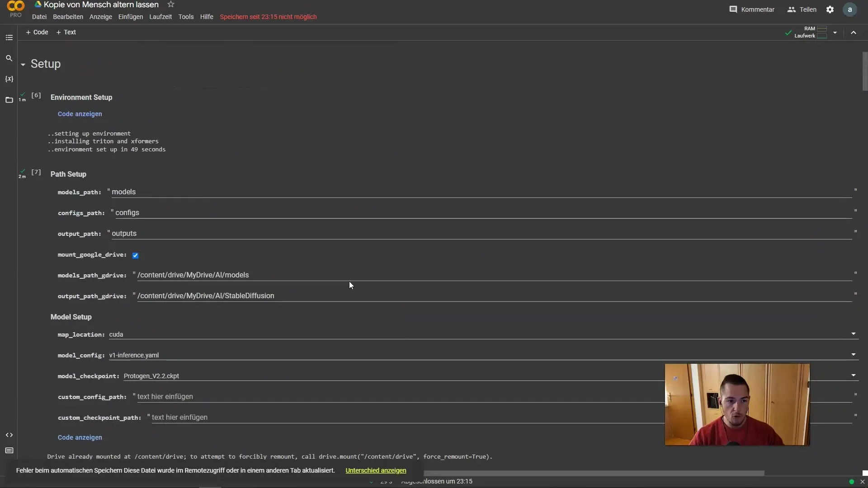This screenshot has width=868, height=488.
Task: Click the Kommentar icon in toolbar
Action: 735,9
